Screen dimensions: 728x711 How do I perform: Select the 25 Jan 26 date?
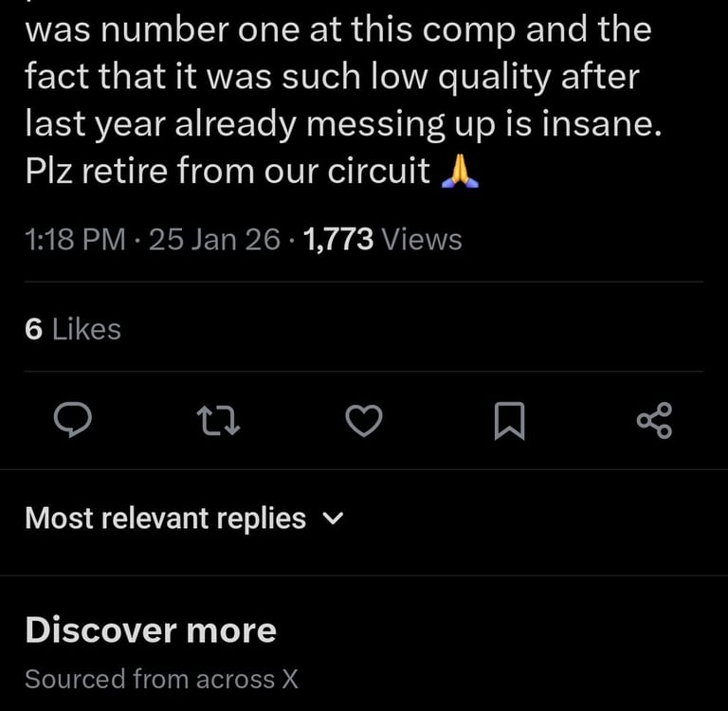click(214, 239)
